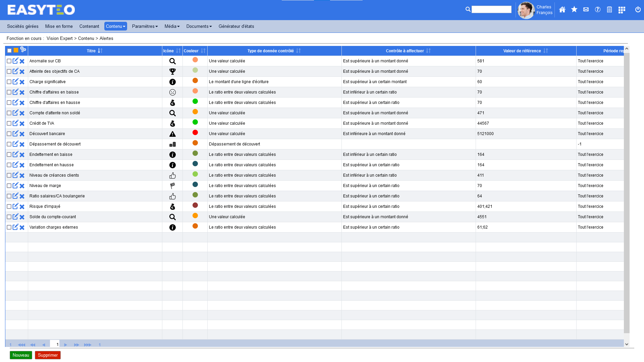
Task: Open the messages envelope icon
Action: 586,10
